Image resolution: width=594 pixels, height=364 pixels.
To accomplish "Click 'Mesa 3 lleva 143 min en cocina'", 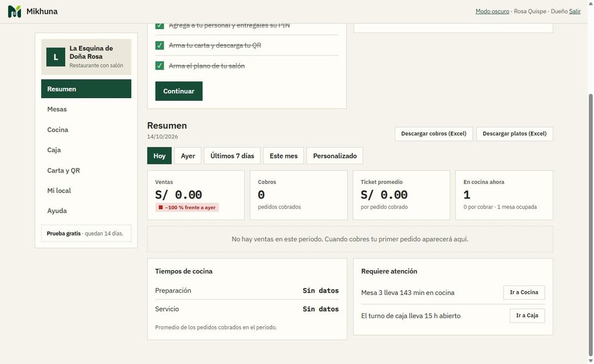I will 408,293.
